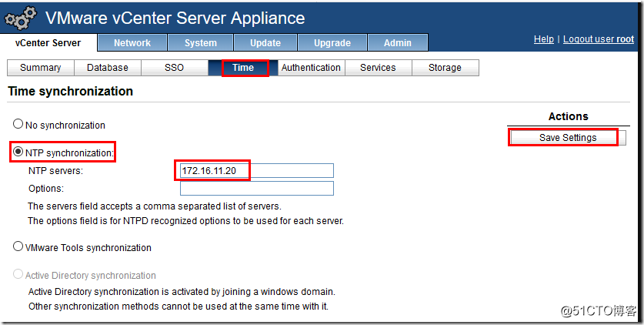Screen dimensions: 644x325
Task: Select NTP synchronization radio button
Action: click(18, 152)
